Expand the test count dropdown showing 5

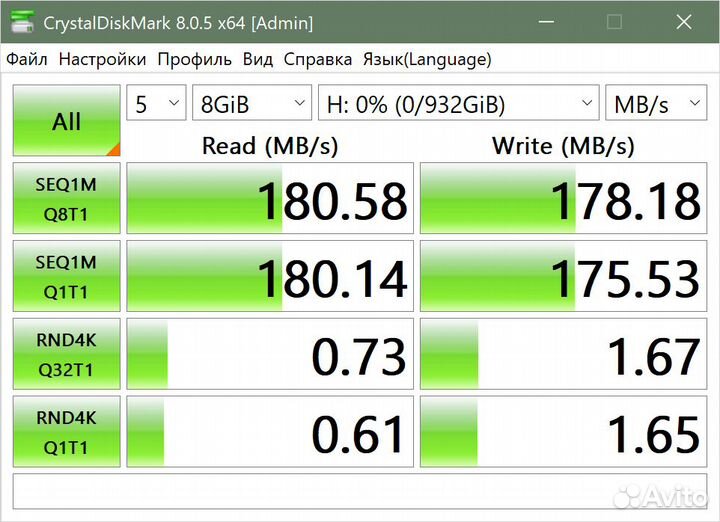click(156, 103)
